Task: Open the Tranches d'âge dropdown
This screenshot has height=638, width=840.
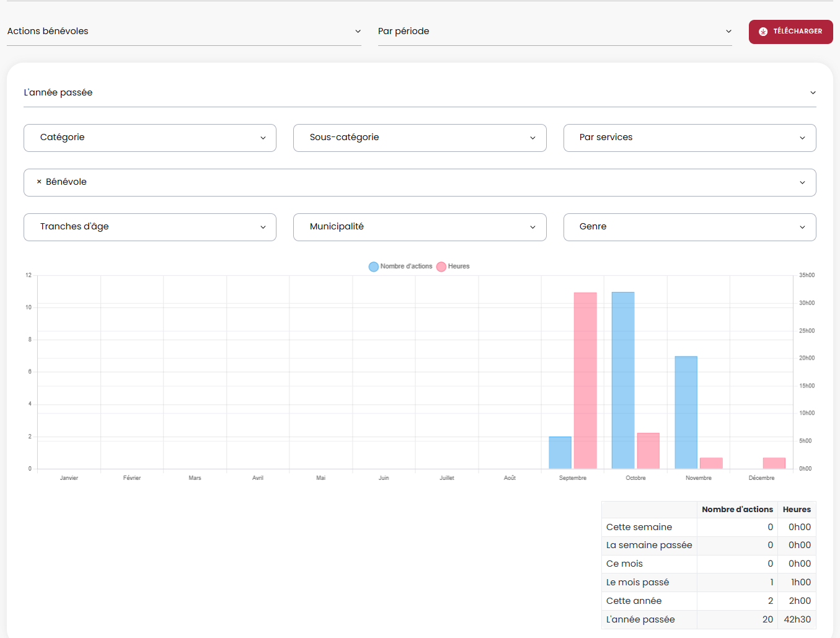Action: point(149,227)
